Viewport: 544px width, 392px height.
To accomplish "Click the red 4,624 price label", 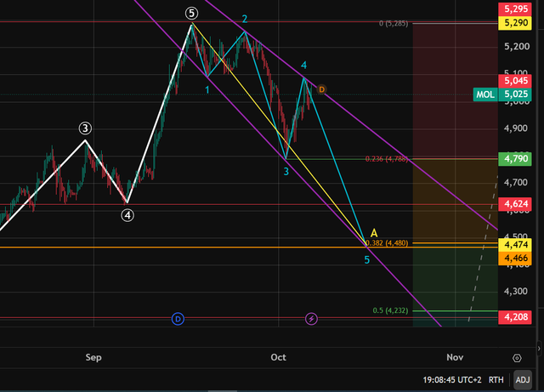I will [515, 204].
